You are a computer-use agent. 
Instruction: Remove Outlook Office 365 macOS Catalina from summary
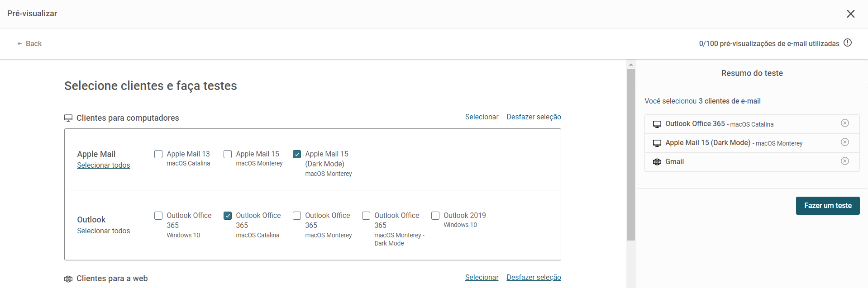click(x=845, y=123)
